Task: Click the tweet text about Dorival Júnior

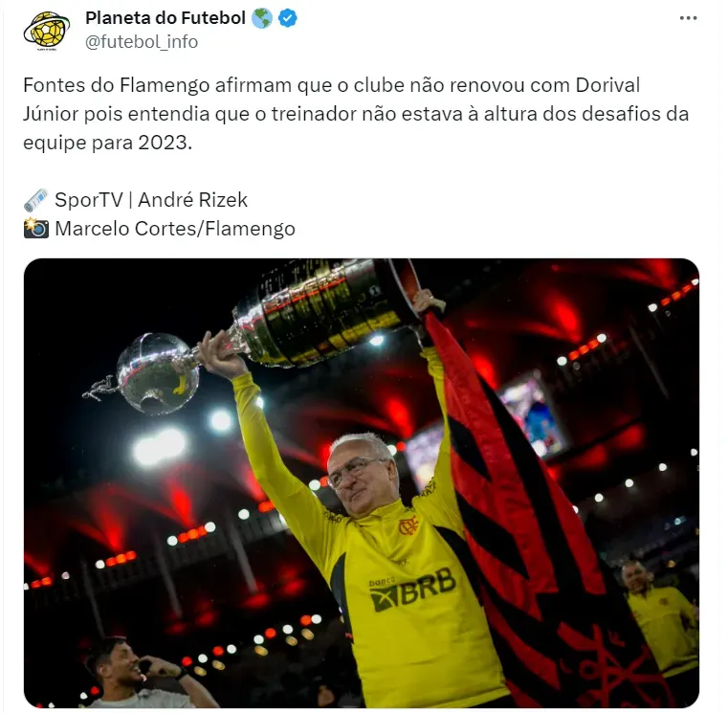Action: point(356,114)
